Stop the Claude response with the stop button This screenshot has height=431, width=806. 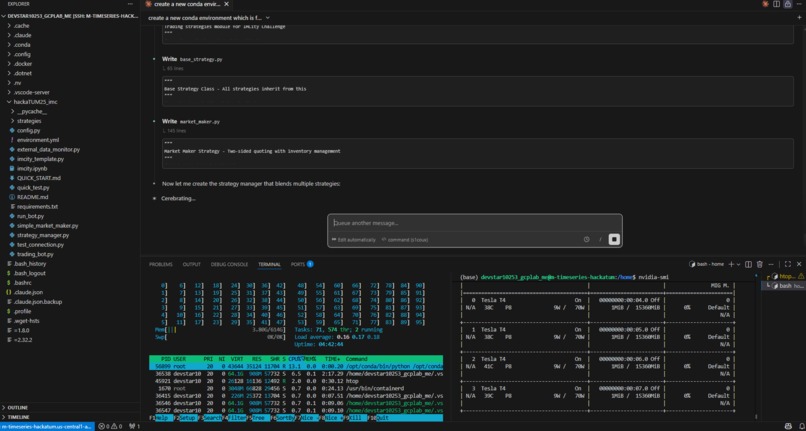613,239
